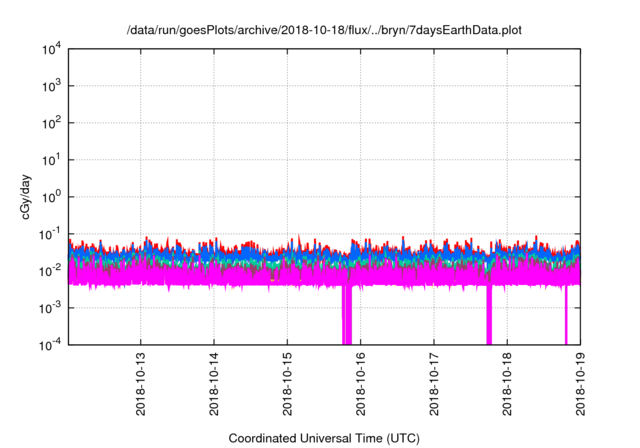The image size is (640, 448).
Task: Click the 10^-4 y-axis tick label
Action: pyautogui.click(x=50, y=346)
